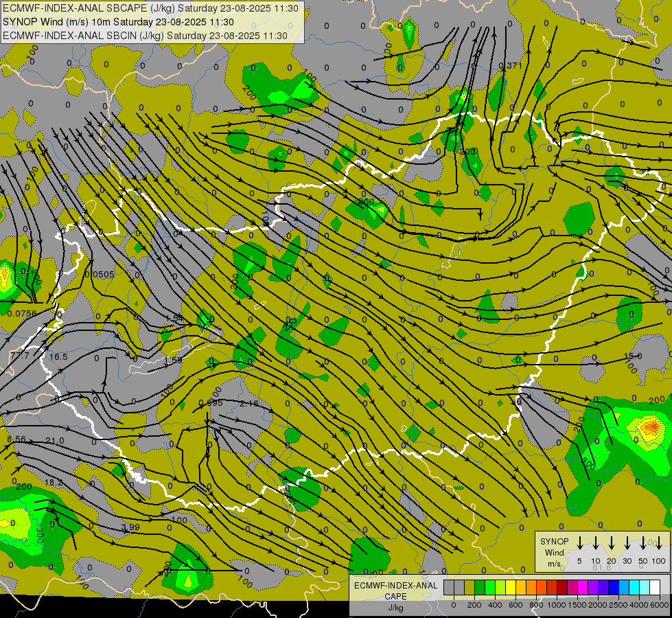Pick the orange swatch left of 800 tick
The image size is (672, 618).
531,587
